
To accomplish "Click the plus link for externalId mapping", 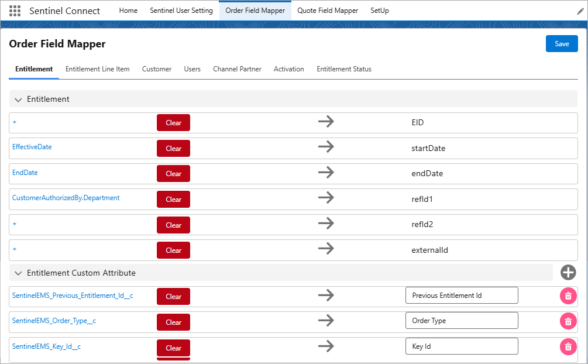I will [x=15, y=249].
